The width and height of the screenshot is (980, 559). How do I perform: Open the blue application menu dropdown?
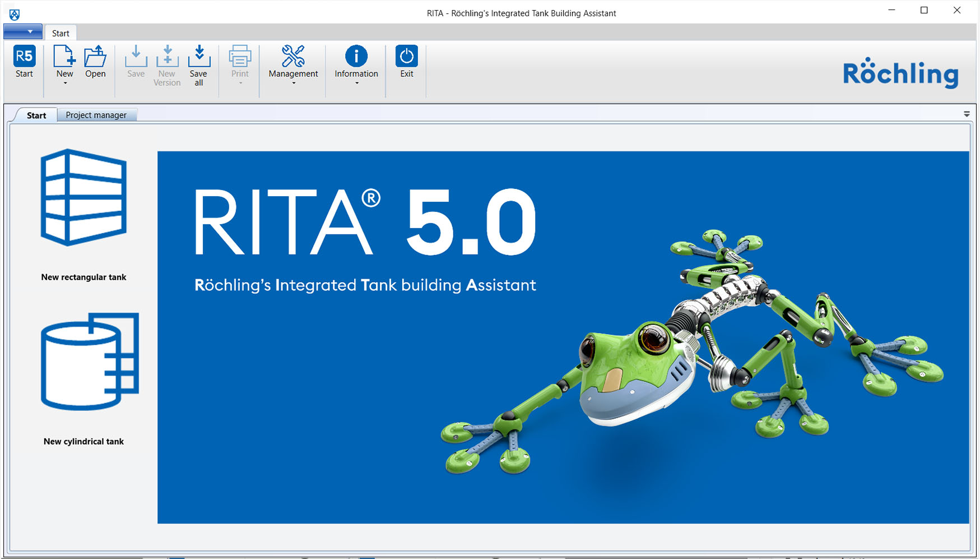tap(23, 32)
